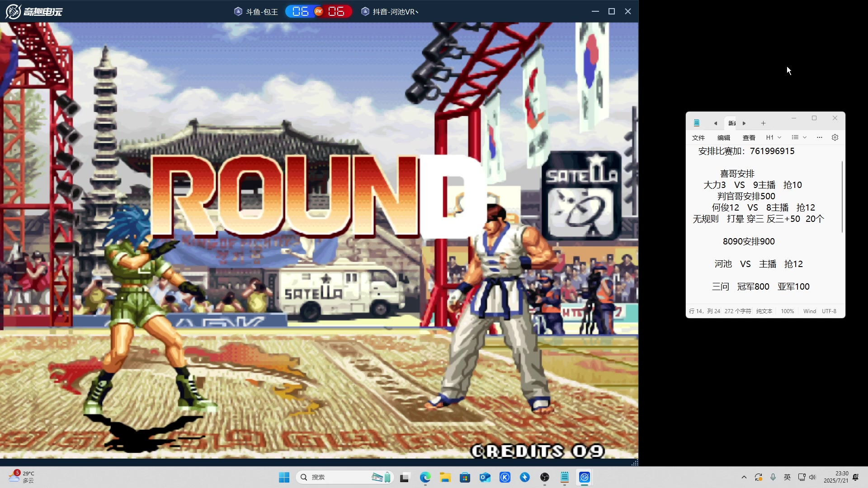
Task: Minimize the 奇趣电玩 game window
Action: click(595, 11)
